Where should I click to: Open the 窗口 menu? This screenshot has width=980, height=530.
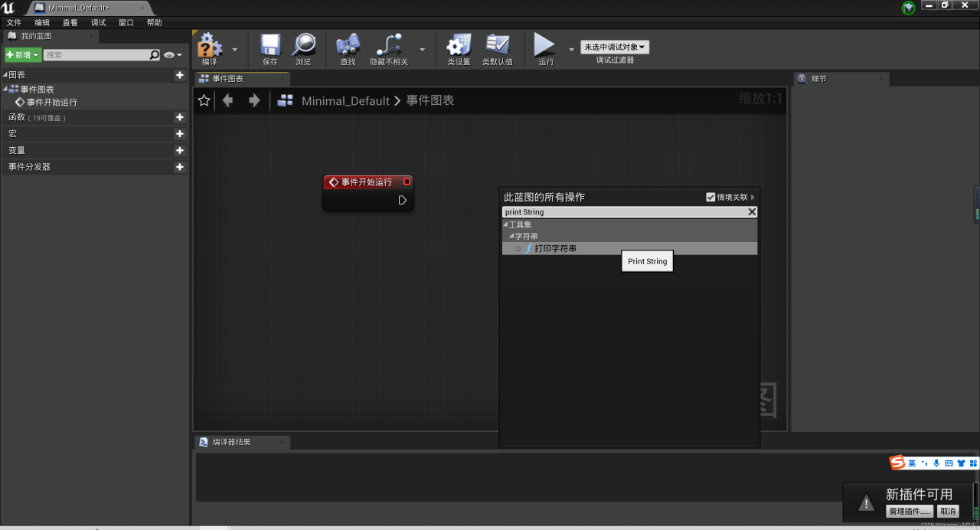(126, 23)
